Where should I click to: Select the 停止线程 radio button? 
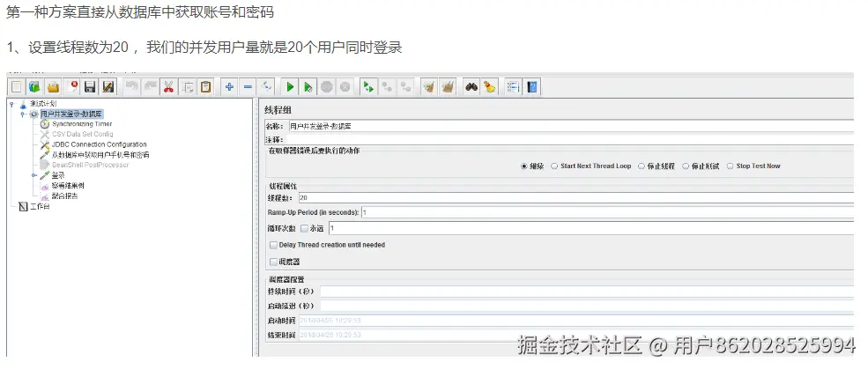pyautogui.click(x=642, y=166)
